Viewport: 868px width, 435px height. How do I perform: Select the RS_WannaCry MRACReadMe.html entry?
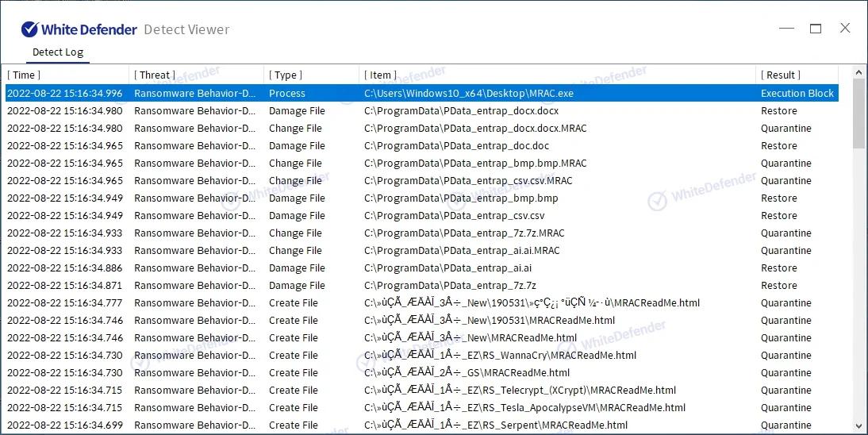(500, 356)
